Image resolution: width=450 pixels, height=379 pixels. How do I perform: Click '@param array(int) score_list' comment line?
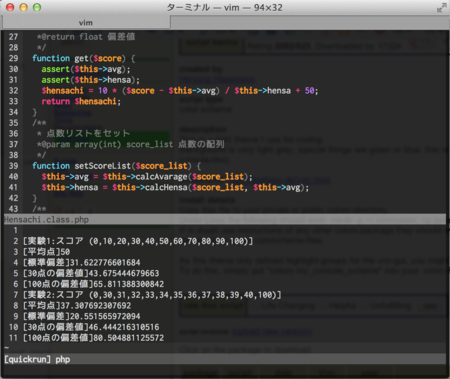(130, 144)
